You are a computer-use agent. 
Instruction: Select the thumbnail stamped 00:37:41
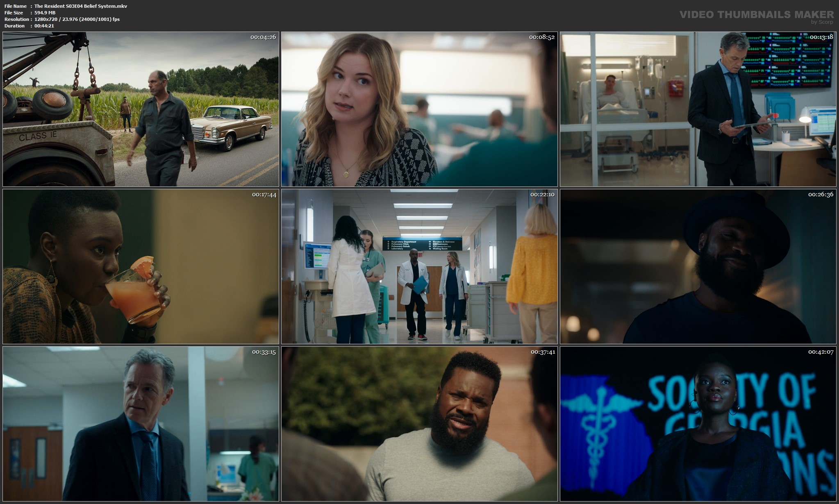419,424
